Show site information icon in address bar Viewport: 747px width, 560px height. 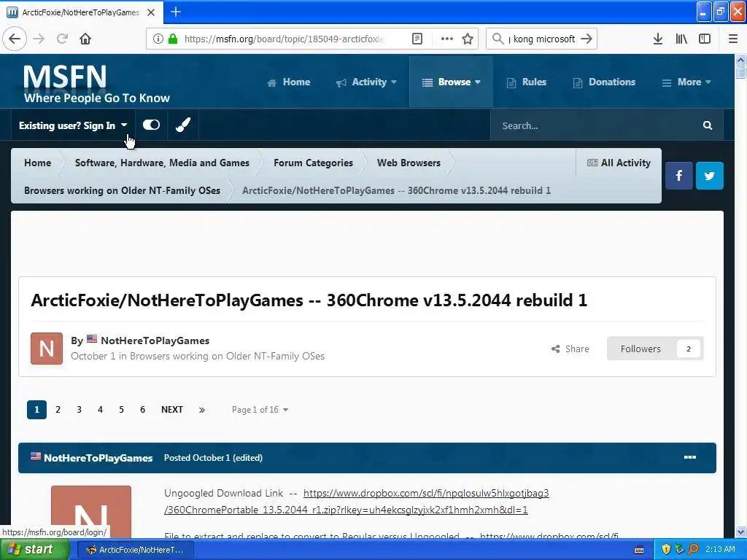pos(158,39)
